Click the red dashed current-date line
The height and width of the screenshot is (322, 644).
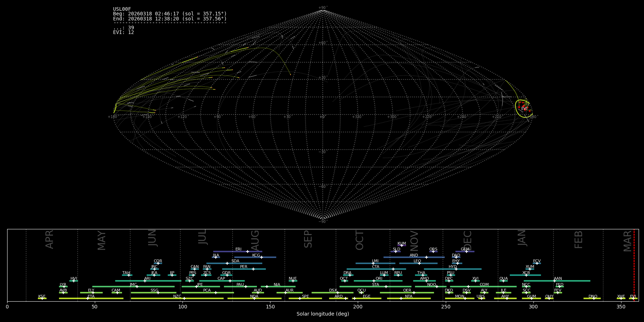(634, 265)
